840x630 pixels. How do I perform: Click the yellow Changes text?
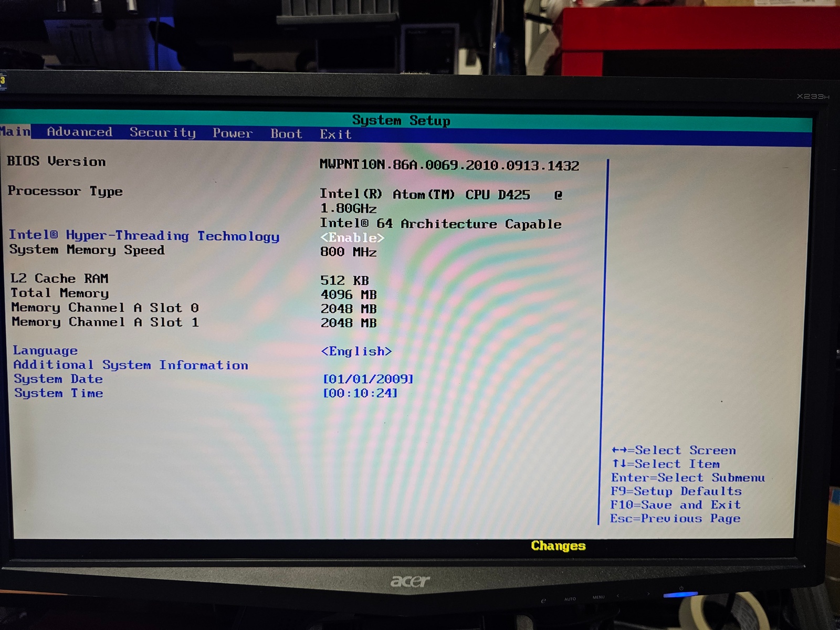pyautogui.click(x=558, y=546)
